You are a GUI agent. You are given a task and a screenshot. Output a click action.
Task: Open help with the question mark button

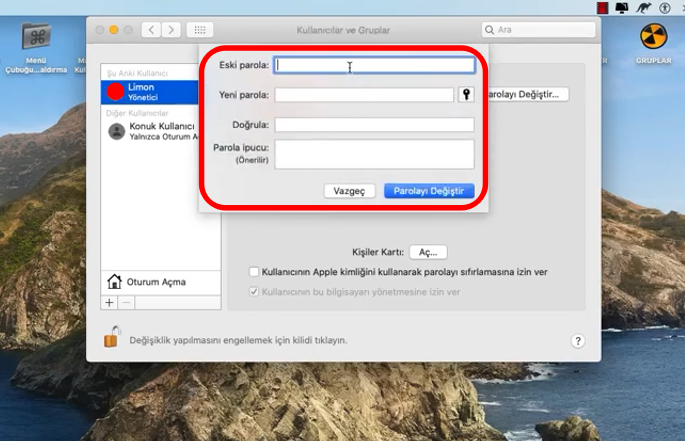point(577,341)
